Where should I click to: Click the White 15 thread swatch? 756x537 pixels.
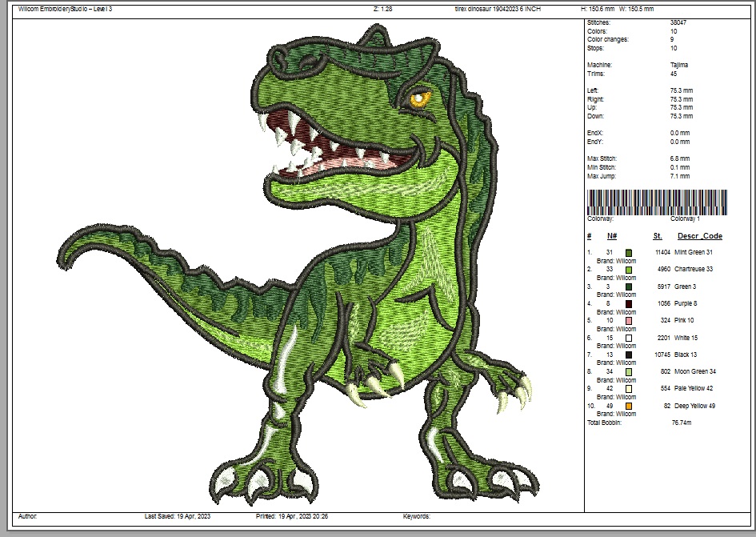629,339
